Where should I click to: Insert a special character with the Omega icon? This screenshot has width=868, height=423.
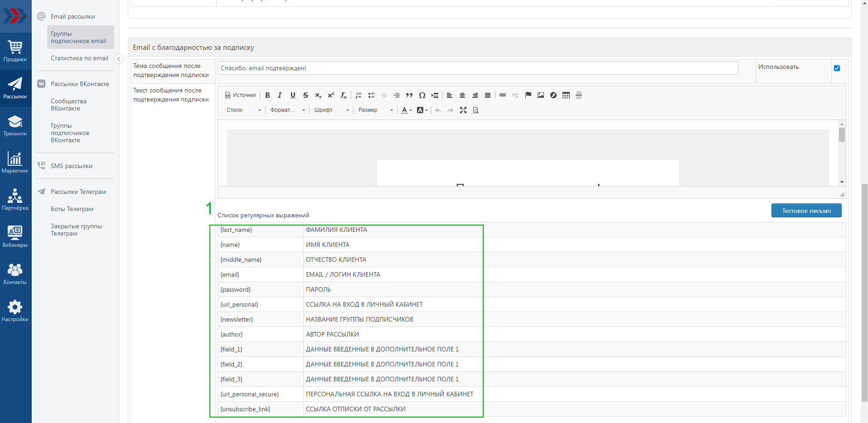click(422, 95)
